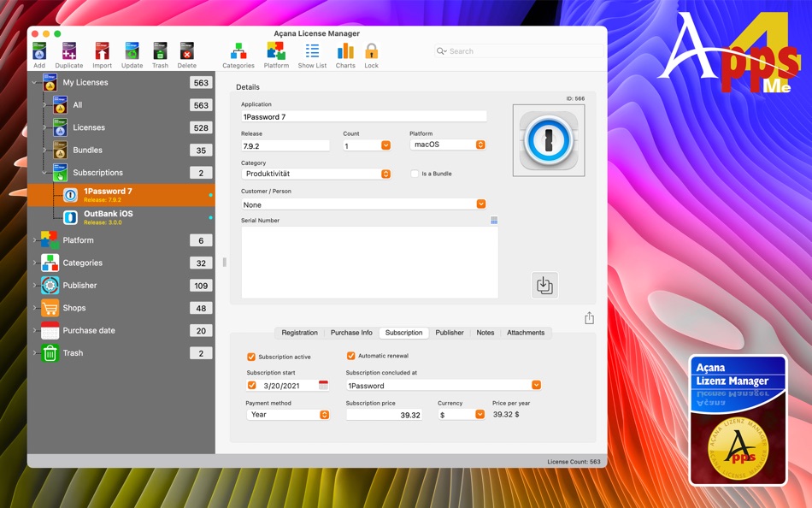
Task: Open Platform puzzle icon in toolbar
Action: pos(276,51)
